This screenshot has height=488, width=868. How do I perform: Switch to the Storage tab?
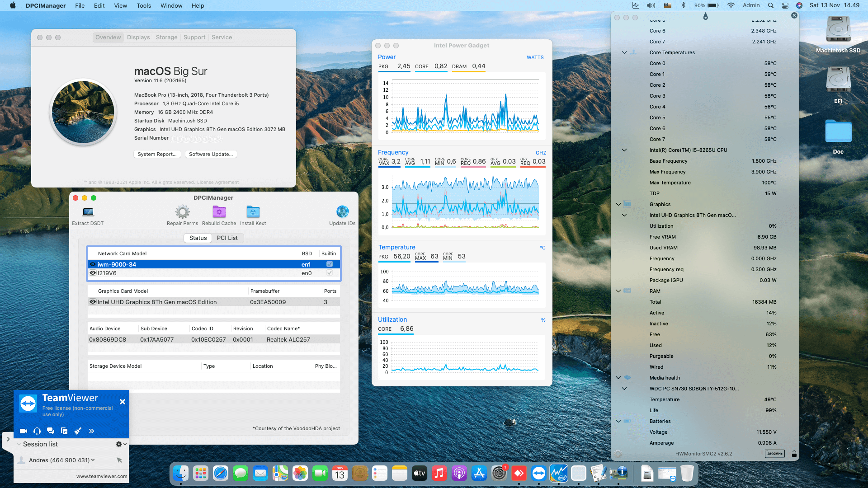coord(167,38)
